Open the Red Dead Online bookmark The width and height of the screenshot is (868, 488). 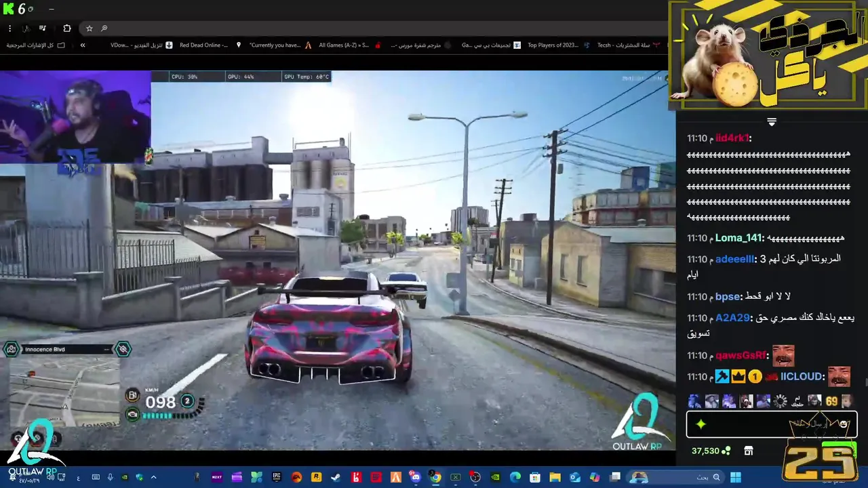(209, 45)
